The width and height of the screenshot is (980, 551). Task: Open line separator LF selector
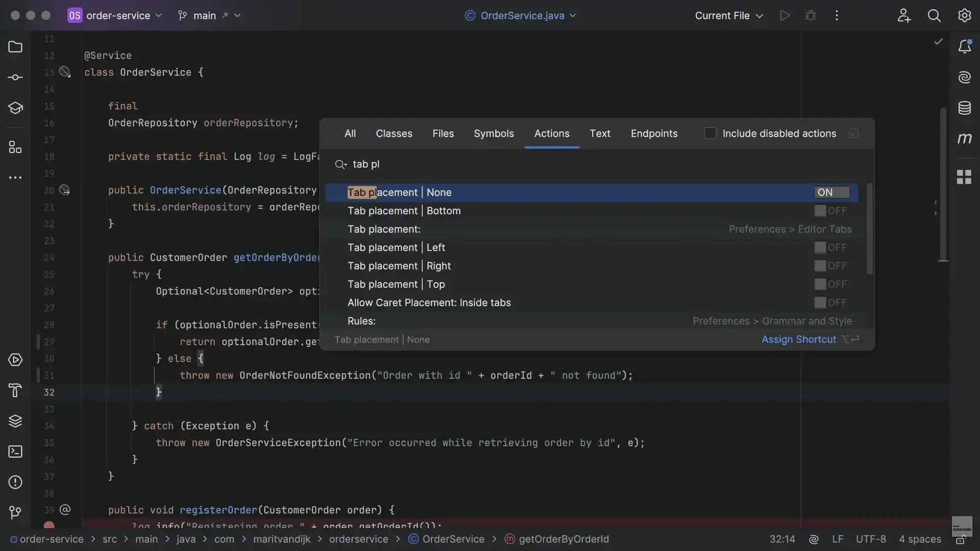tap(838, 539)
